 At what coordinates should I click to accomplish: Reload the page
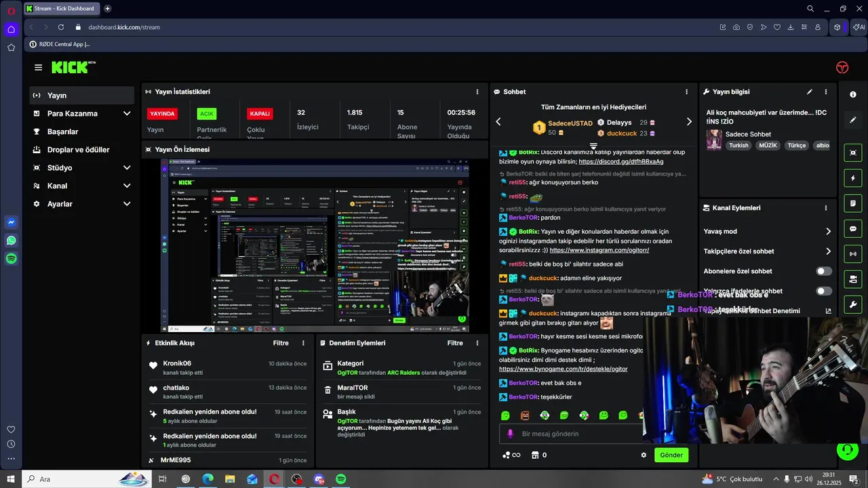[61, 27]
